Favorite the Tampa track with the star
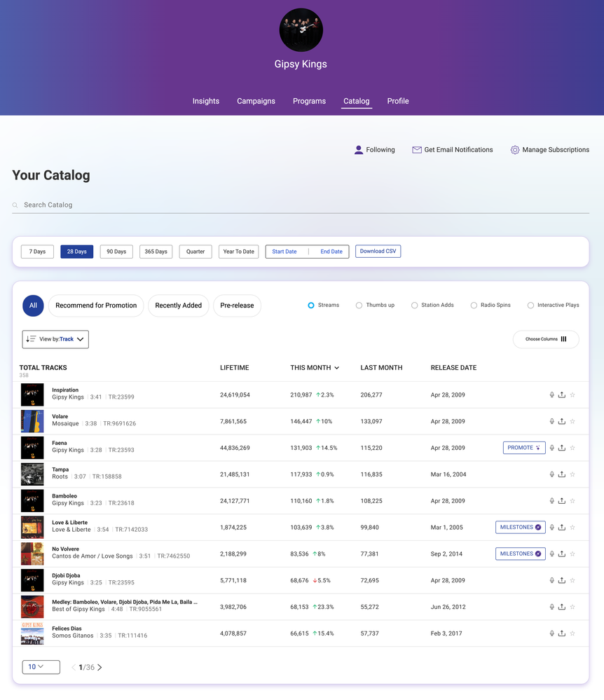This screenshot has width=604, height=700. (x=572, y=474)
